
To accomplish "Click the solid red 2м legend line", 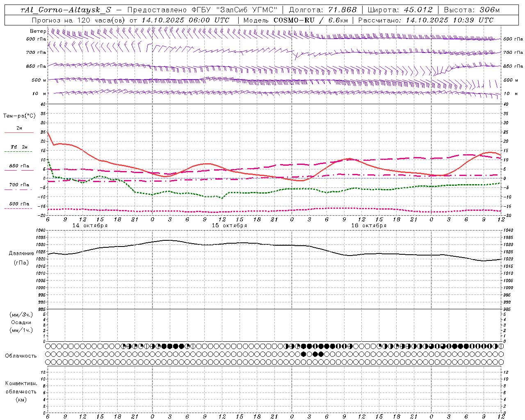I will (19, 133).
